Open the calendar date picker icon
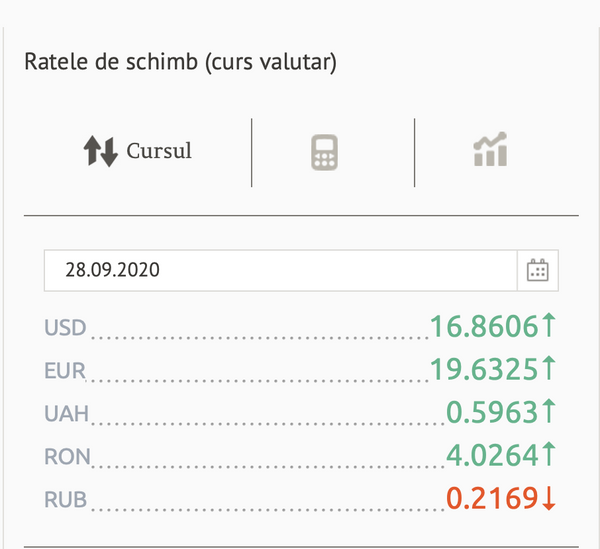This screenshot has height=549, width=600. (x=538, y=270)
